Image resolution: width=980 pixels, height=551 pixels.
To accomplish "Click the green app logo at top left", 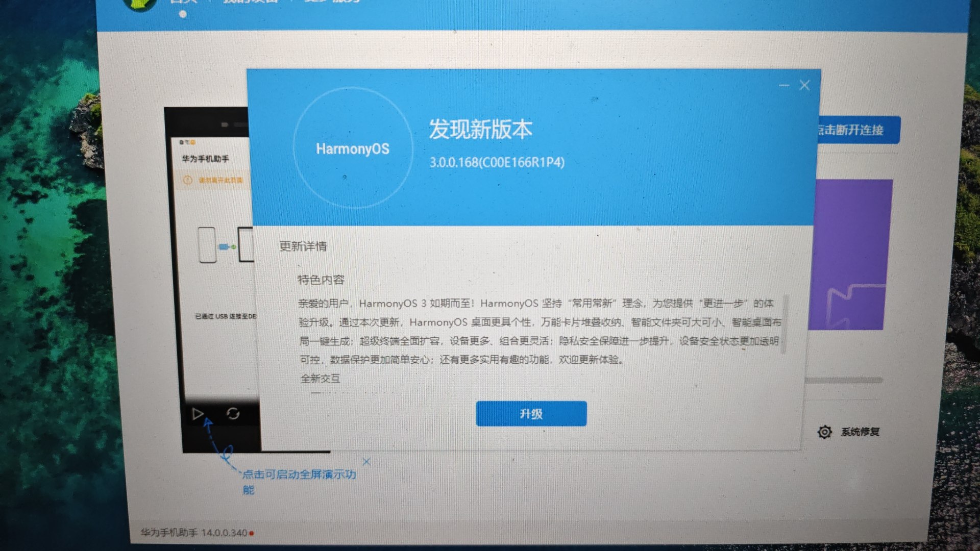I will (140, 4).
